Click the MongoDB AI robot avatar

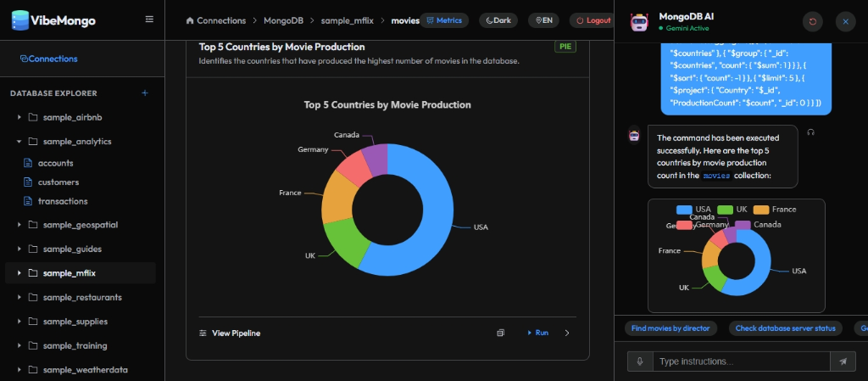coord(639,21)
